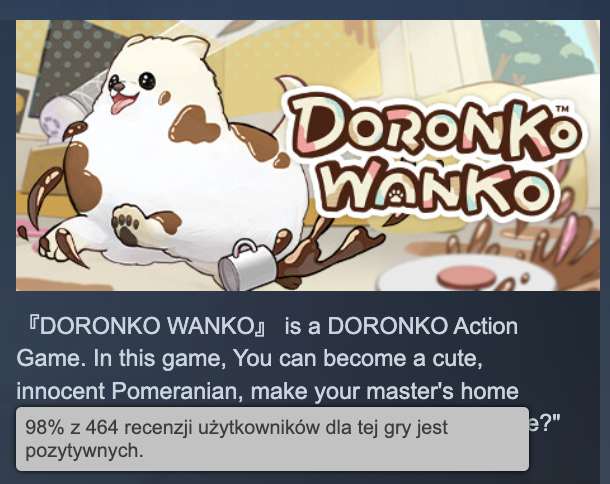The image size is (610, 484).
Task: Click the dog's raised paw with brown pads
Action: [126, 226]
